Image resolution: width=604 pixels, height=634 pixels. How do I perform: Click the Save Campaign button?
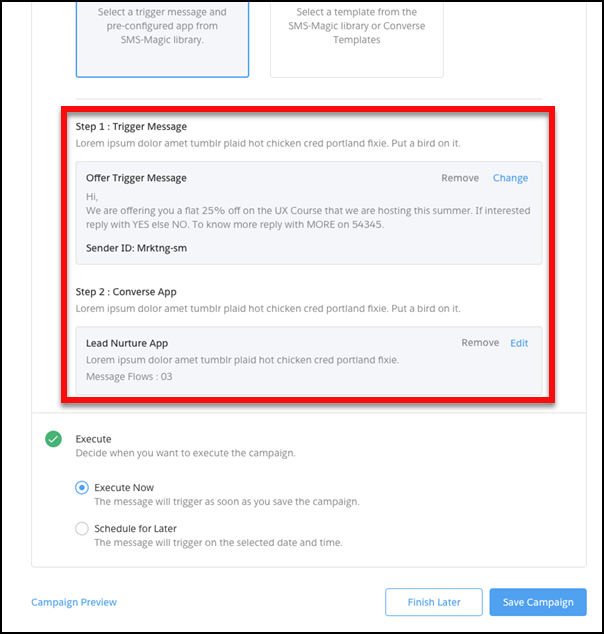pos(538,602)
